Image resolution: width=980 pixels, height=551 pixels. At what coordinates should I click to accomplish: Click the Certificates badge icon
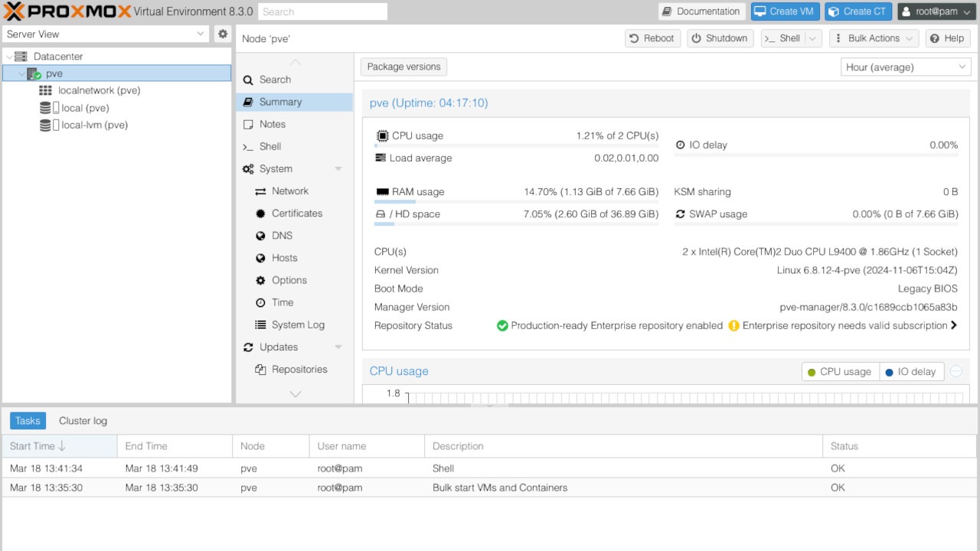click(x=260, y=214)
